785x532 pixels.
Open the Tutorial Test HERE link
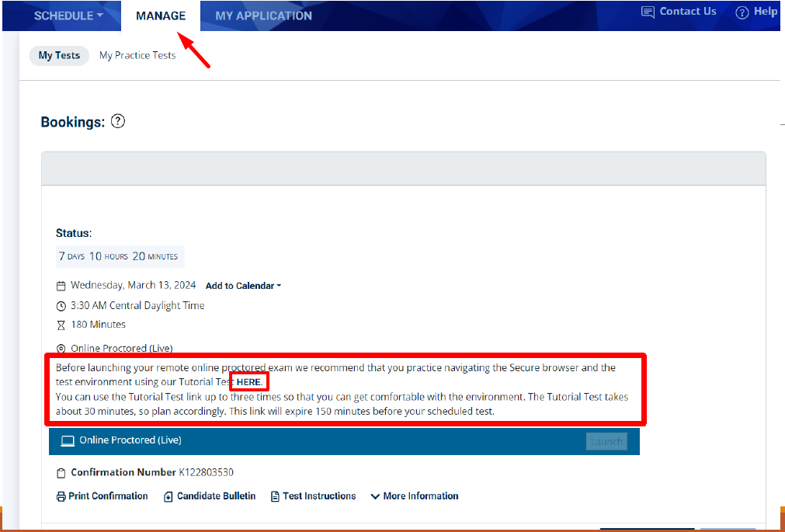249,382
